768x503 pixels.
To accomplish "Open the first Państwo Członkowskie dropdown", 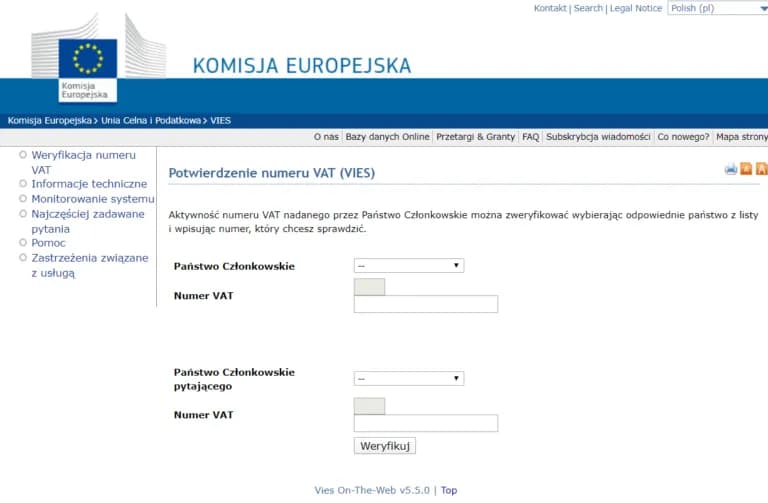I will pos(409,266).
